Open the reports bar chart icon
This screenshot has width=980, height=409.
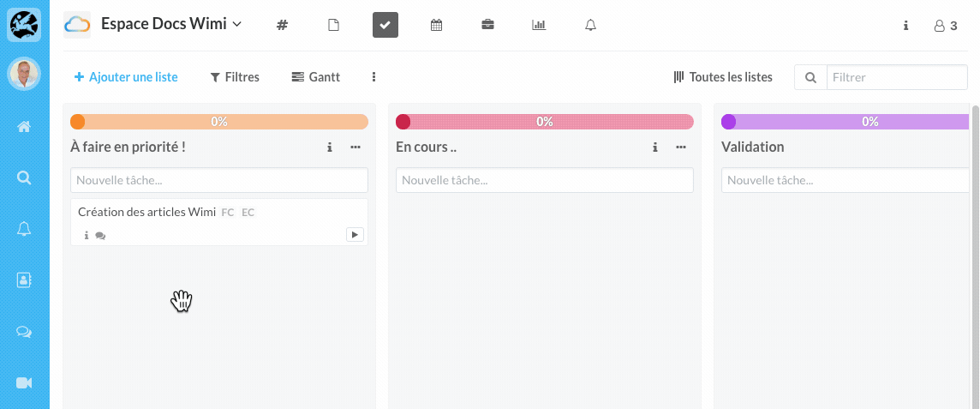coord(539,25)
